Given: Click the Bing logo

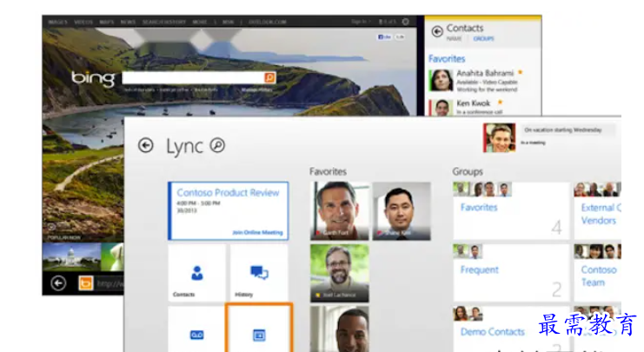Looking at the screenshot, I should coord(93,78).
